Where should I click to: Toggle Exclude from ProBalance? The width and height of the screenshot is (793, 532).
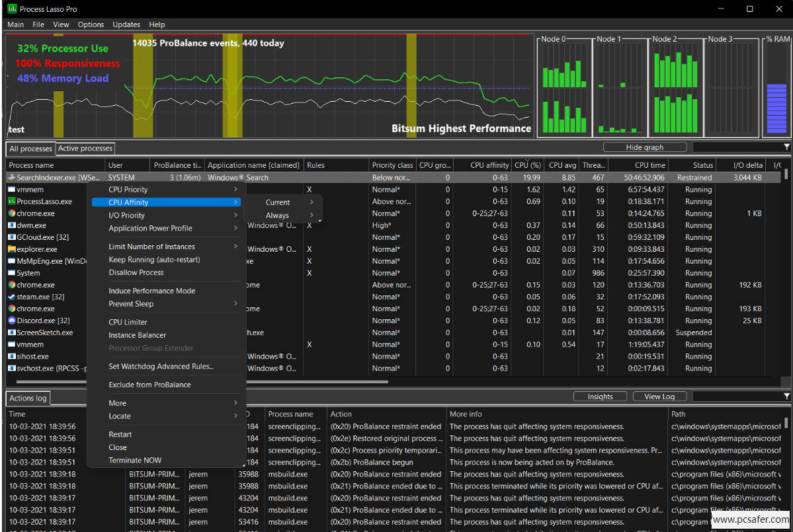[x=149, y=385]
